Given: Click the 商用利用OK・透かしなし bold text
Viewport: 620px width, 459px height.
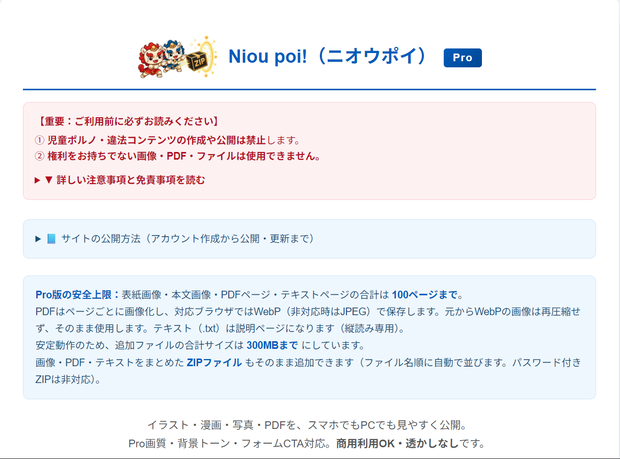Looking at the screenshot, I should tap(397, 444).
